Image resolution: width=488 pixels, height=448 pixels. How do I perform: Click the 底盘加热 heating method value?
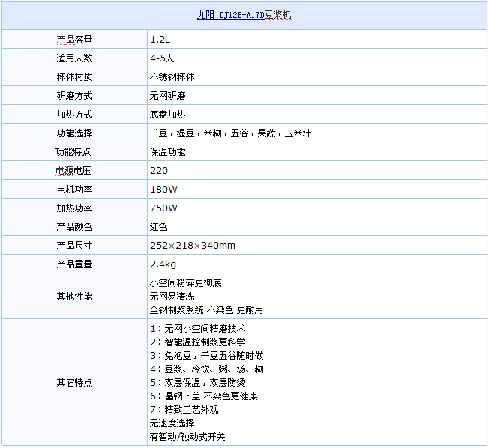(168, 114)
